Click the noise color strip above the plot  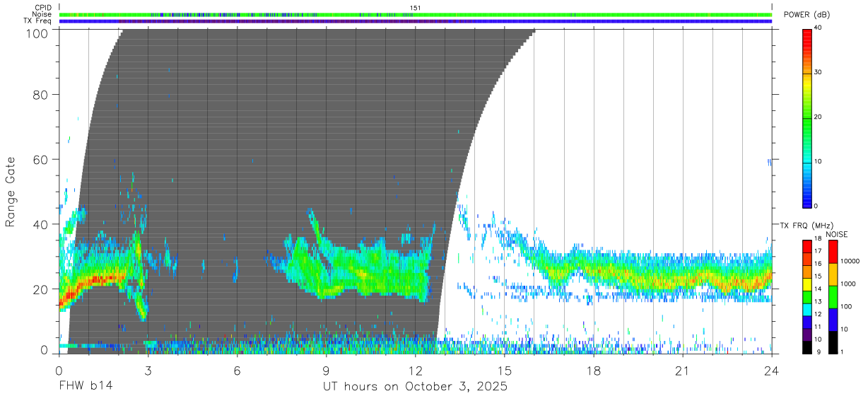[x=416, y=14]
